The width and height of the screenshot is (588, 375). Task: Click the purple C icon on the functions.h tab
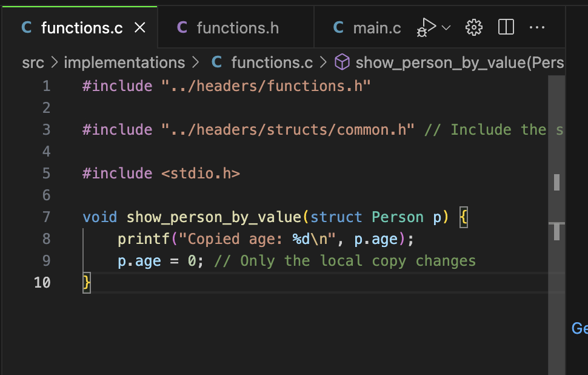point(182,28)
